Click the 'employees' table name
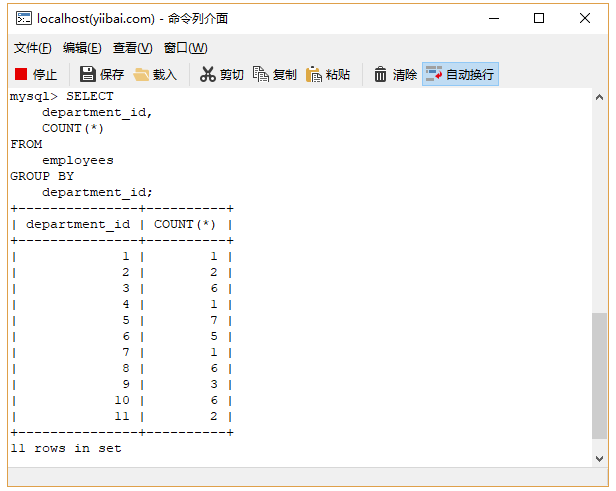Screen dimensions: 616x491 pyautogui.click(x=78, y=161)
